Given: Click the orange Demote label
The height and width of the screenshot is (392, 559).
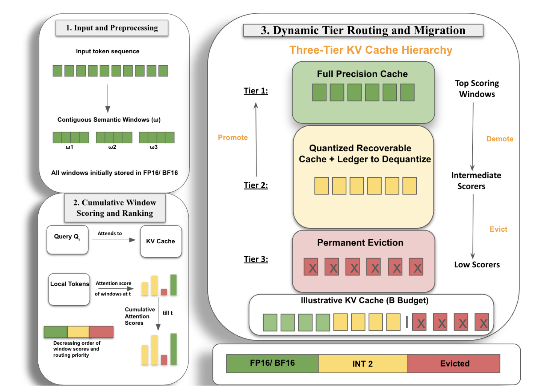Looking at the screenshot, I should (x=500, y=139).
